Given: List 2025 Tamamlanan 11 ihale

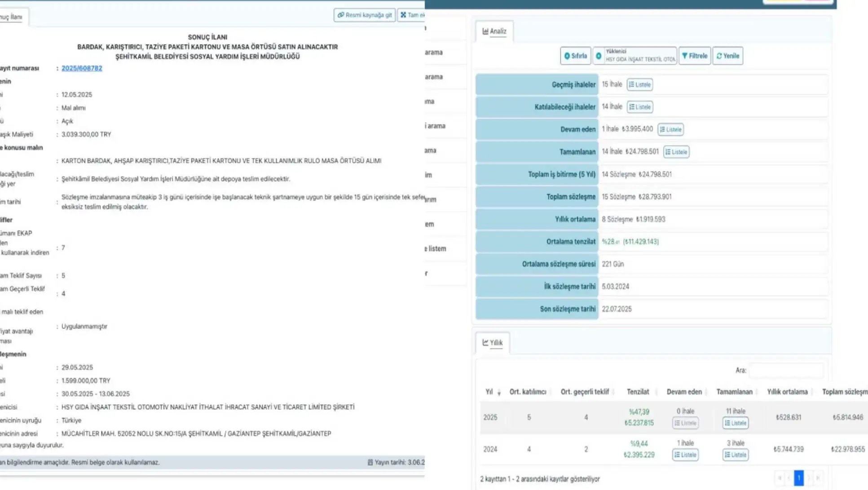Looking at the screenshot, I should tap(735, 423).
